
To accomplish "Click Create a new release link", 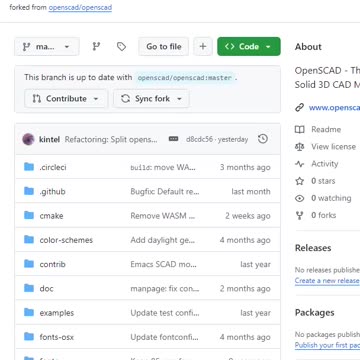I will 327,281.
